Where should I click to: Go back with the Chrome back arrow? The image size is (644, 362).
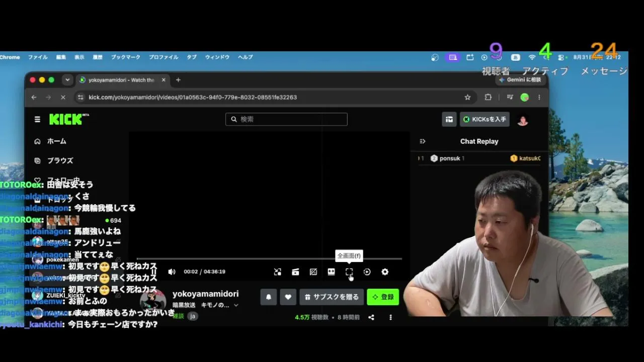coord(34,97)
